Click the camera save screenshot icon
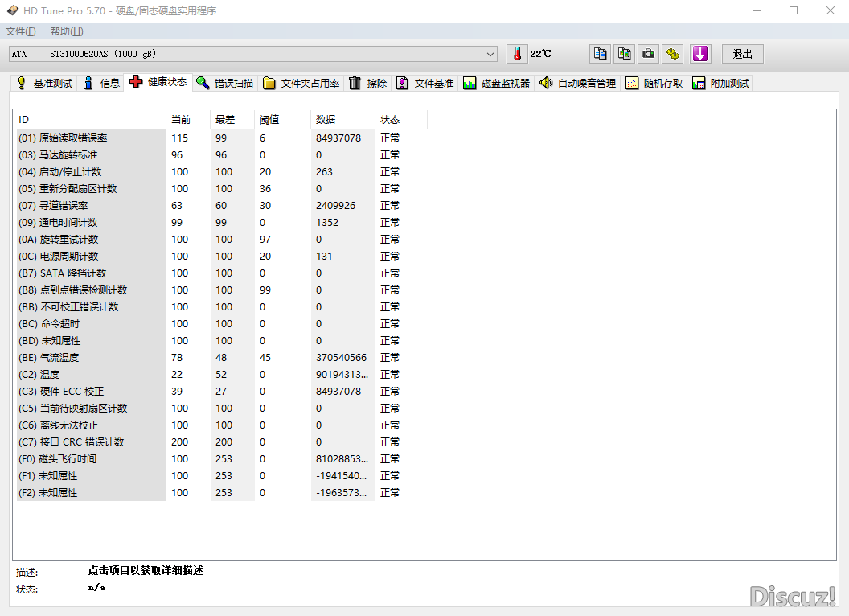 click(649, 54)
